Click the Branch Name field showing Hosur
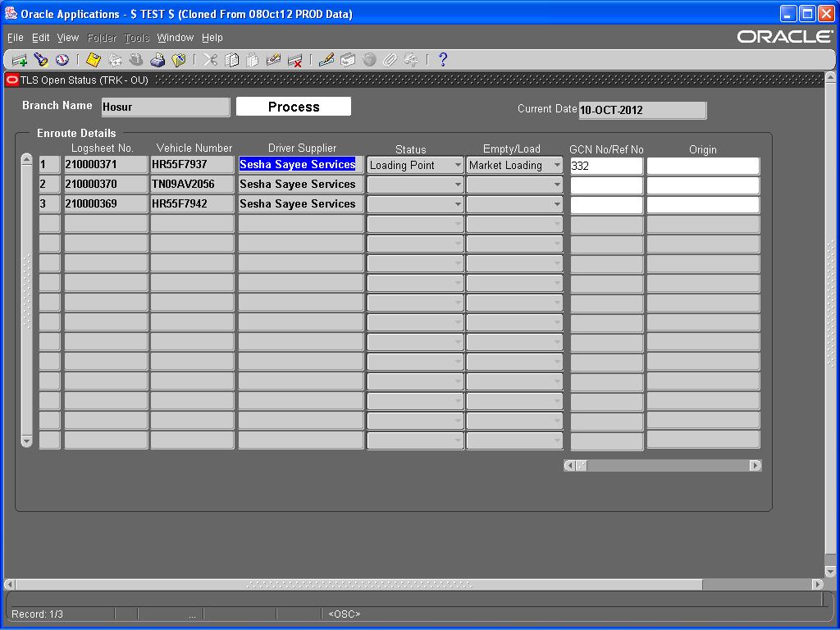The width and height of the screenshot is (840, 630). (166, 107)
